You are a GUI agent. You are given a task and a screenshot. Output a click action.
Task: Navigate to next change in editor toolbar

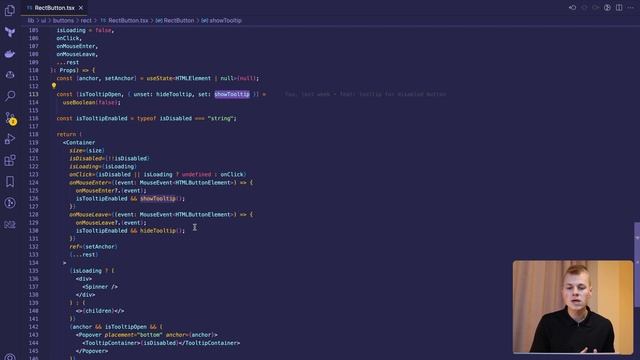click(596, 7)
